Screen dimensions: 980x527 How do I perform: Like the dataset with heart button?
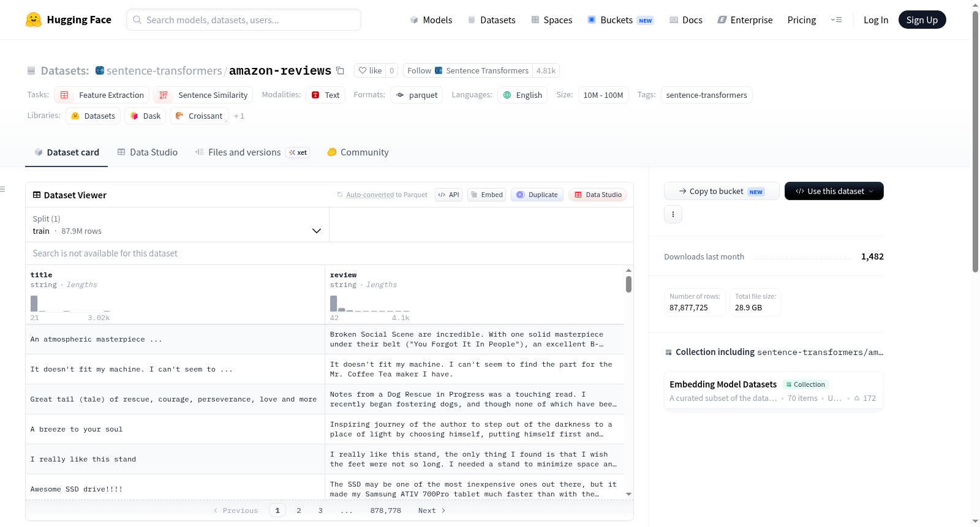pos(370,70)
